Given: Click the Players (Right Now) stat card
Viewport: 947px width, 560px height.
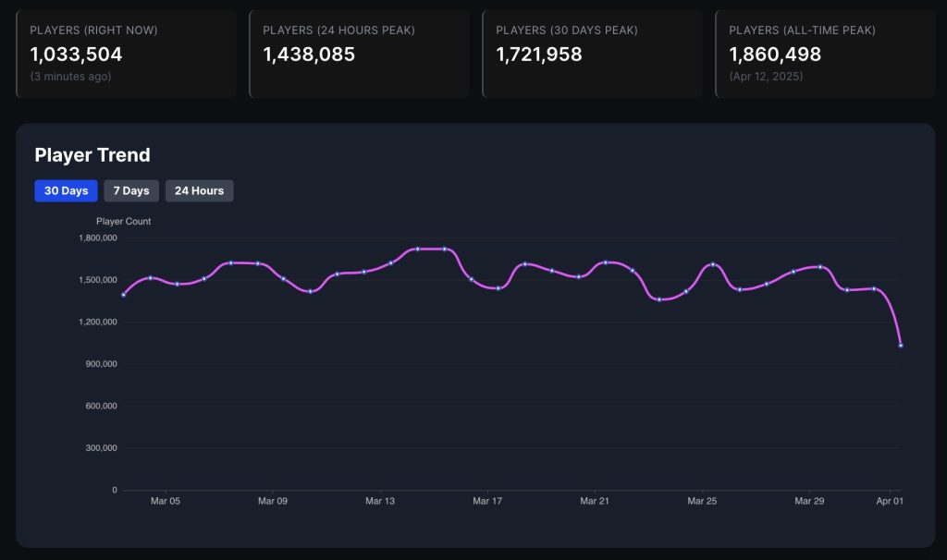Looking at the screenshot, I should tap(125, 53).
